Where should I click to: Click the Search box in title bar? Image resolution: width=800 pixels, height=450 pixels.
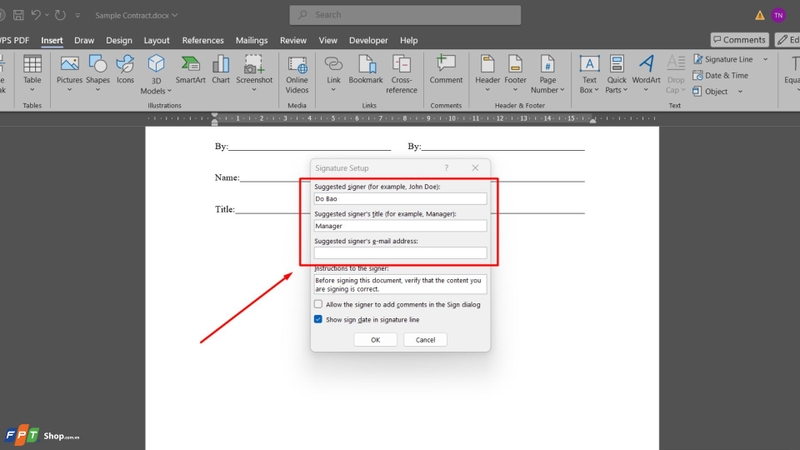tap(405, 15)
